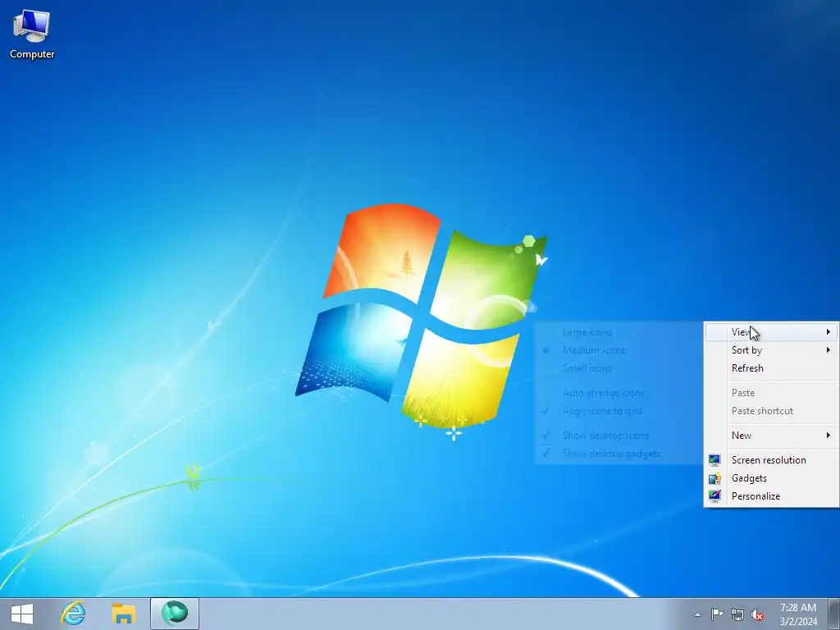Toggle Align icons to grid

click(619, 412)
